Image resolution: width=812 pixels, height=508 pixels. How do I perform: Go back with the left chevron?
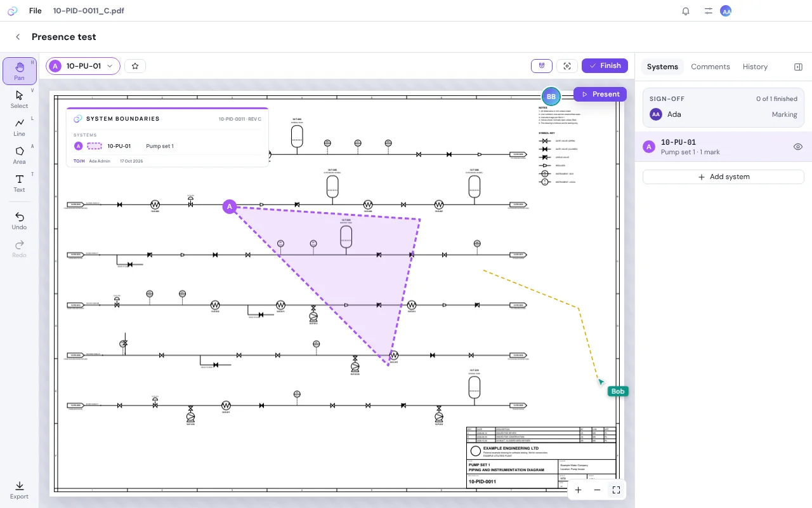(x=18, y=37)
